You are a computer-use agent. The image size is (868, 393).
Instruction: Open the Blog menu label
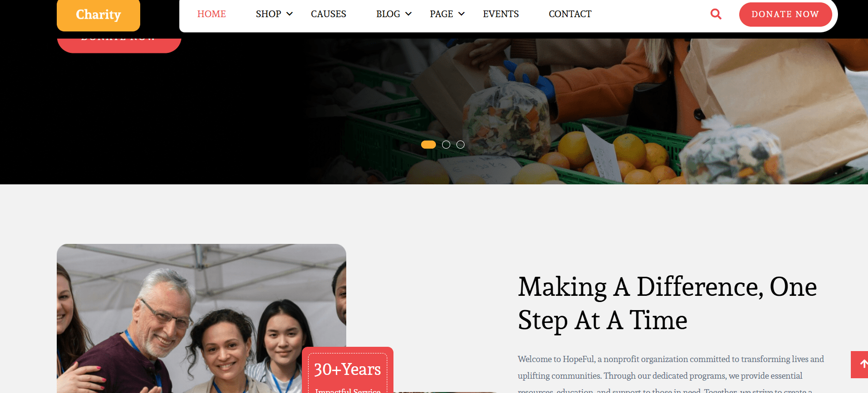click(388, 14)
